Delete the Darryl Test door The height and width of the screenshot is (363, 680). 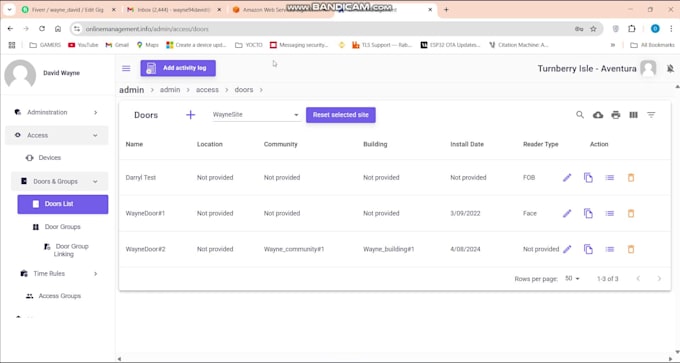click(x=631, y=177)
